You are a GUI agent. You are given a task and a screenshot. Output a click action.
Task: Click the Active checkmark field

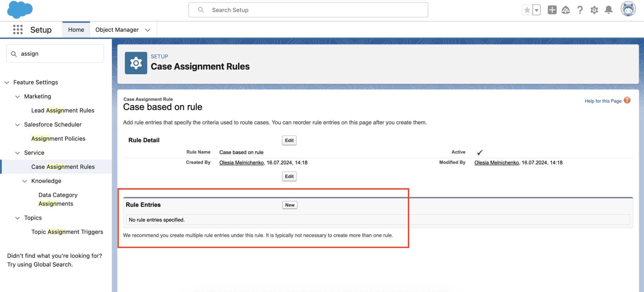(479, 152)
